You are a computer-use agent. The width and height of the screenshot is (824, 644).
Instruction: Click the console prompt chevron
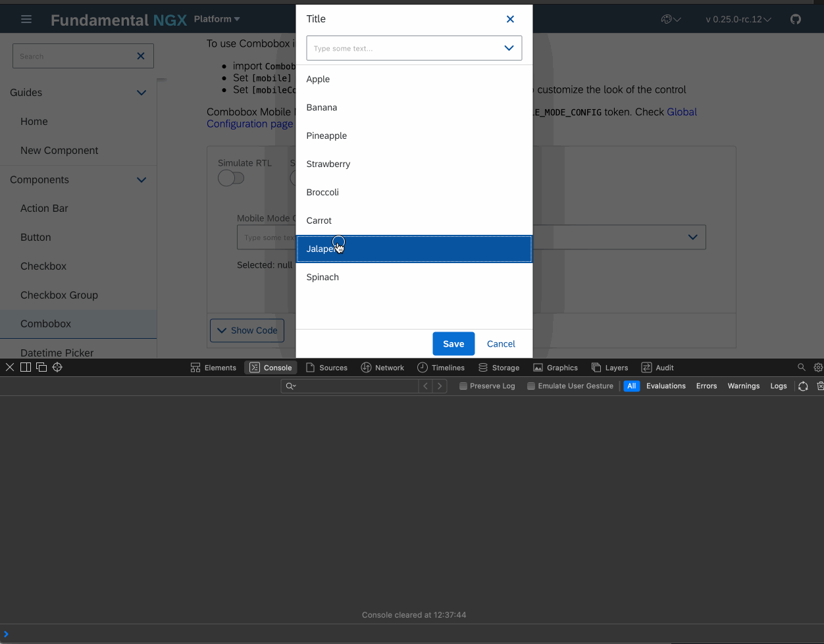pos(6,634)
